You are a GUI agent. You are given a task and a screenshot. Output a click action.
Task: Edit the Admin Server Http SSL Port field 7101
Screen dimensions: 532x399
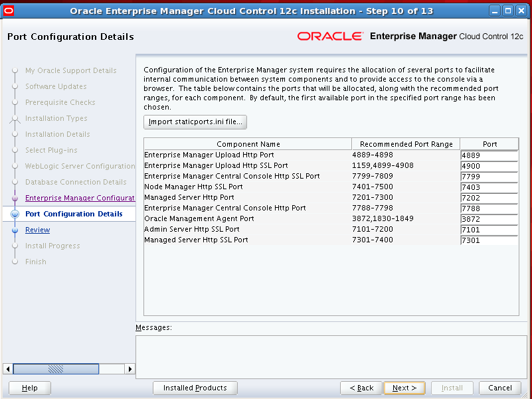tap(489, 230)
